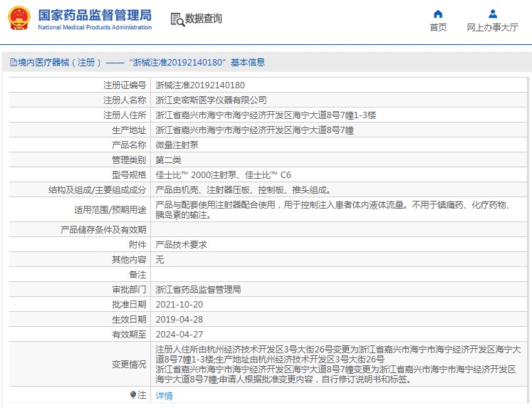This screenshot has height=408, width=532.
Task: Click management category 第二类
Action: point(168,159)
